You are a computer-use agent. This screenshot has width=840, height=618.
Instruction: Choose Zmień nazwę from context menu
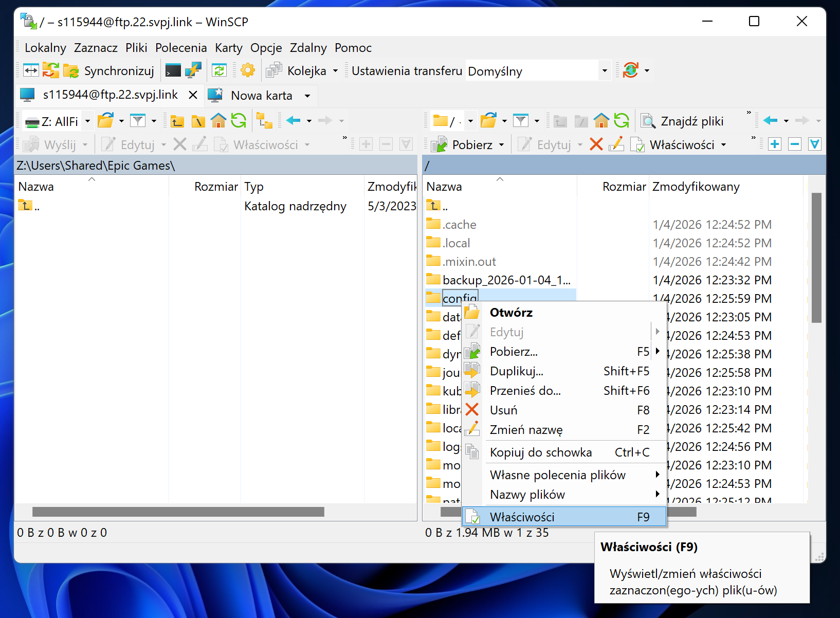click(x=526, y=430)
